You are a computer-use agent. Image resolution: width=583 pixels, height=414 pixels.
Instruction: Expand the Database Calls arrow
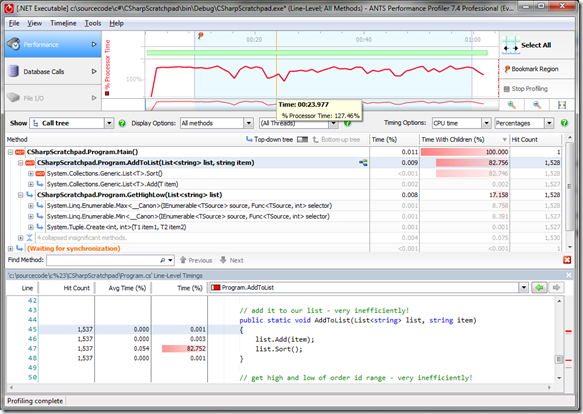[94, 71]
